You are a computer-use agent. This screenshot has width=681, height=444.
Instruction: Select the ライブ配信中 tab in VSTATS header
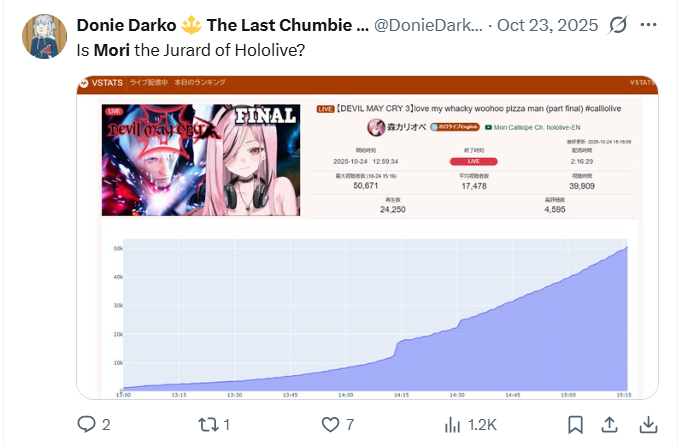pos(149,82)
